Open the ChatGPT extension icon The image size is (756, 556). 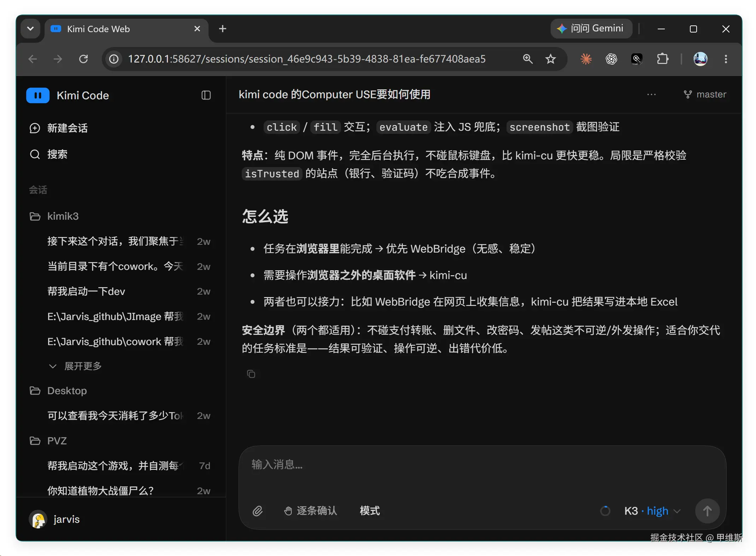pos(611,59)
